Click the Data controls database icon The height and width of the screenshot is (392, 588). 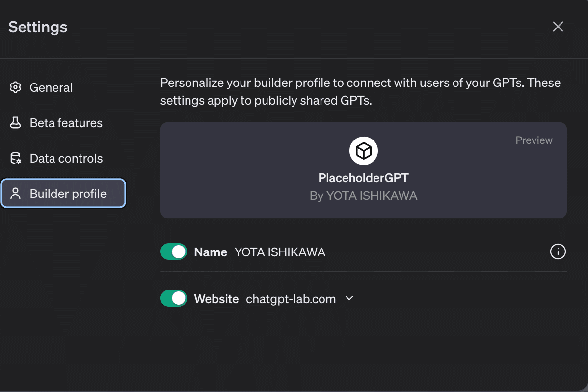(x=16, y=158)
